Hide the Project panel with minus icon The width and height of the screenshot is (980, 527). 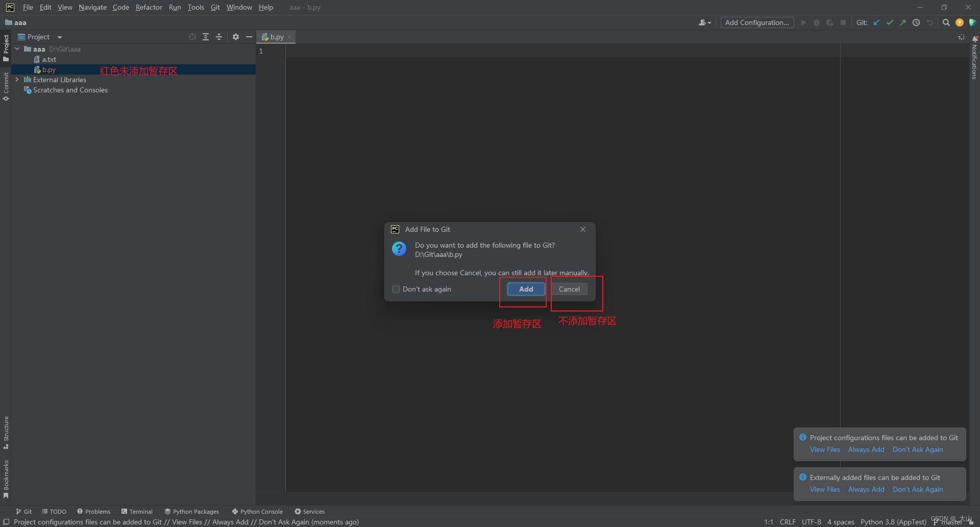pos(249,37)
